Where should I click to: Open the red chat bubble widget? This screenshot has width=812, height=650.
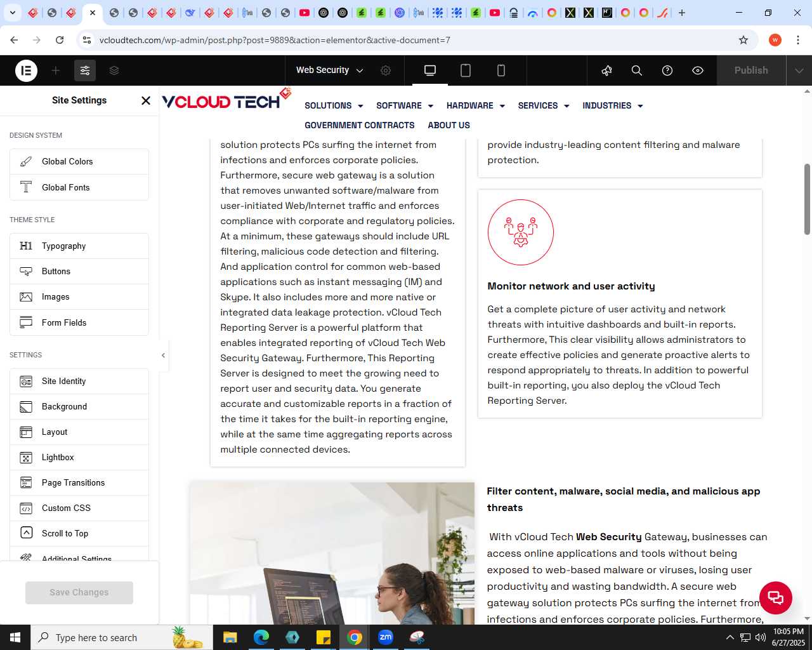[776, 598]
